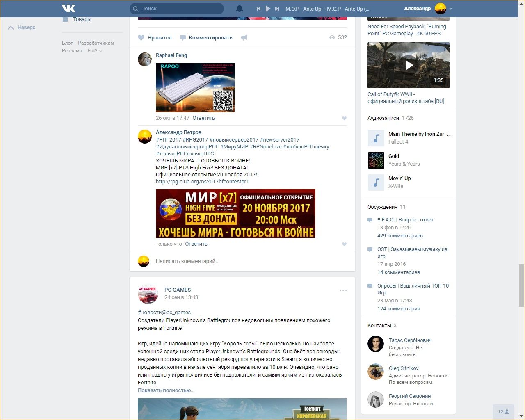Open Oleg Sitnikov's profile name
525x420 pixels.
(x=404, y=368)
